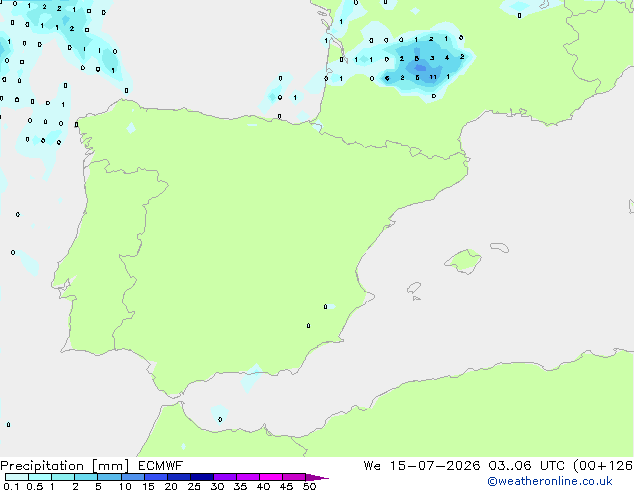634x490 pixels.
Task: Click the 25–30 mm navy legend swatch
Action: point(202,477)
